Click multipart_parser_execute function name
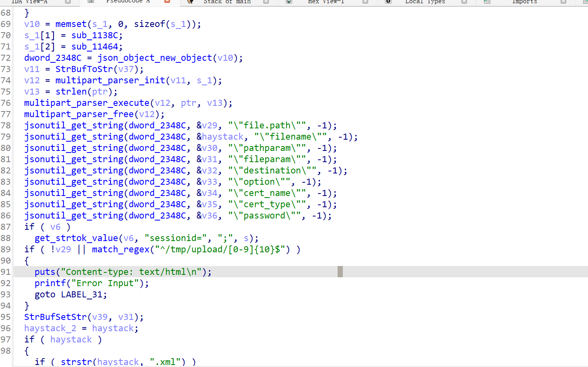This screenshot has width=588, height=367. click(87, 103)
